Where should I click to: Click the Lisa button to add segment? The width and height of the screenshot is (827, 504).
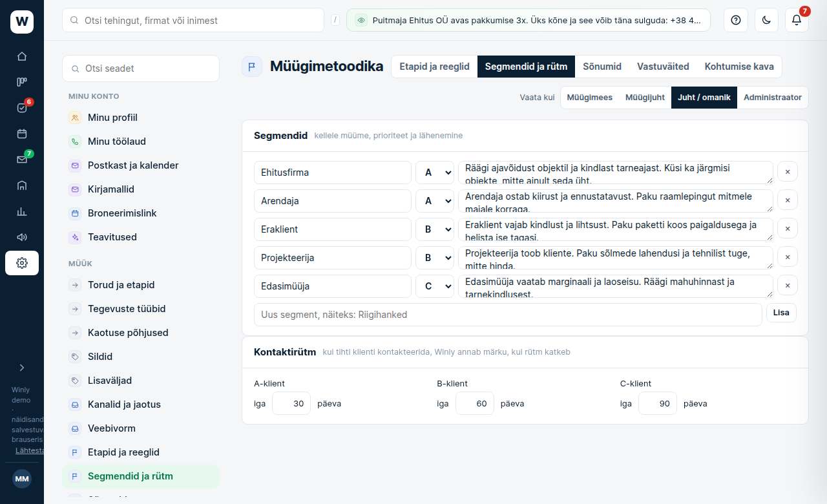[781, 313]
